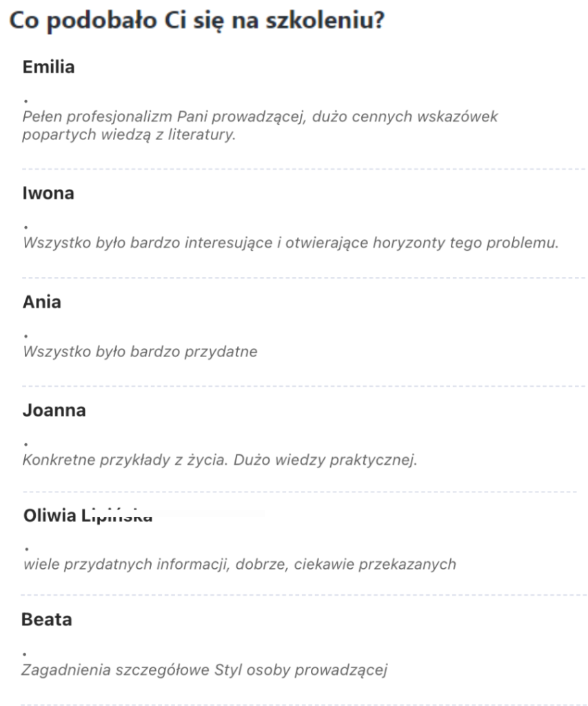
Task: Click the name Oliwia Lipińska
Action: tap(87, 515)
